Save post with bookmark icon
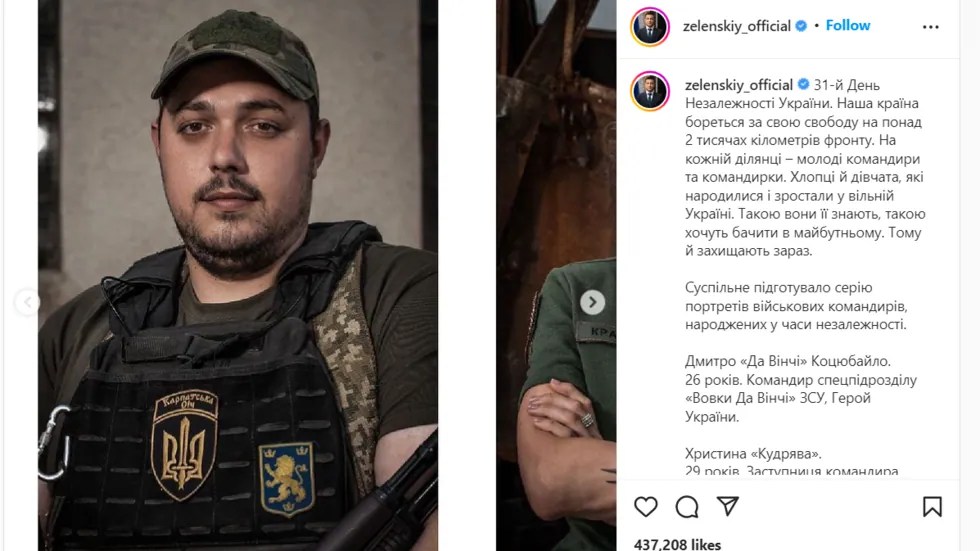This screenshot has width=980, height=551. tap(932, 507)
